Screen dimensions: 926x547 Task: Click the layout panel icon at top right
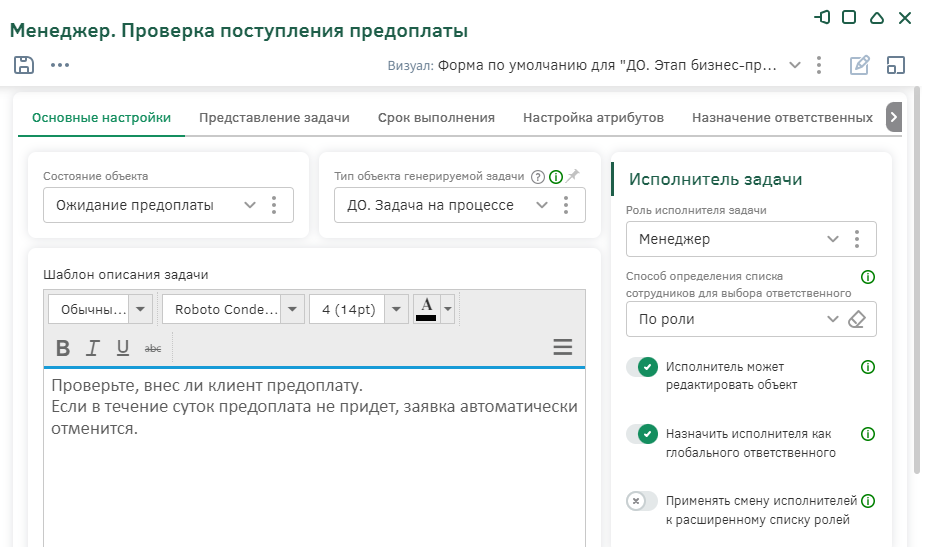895,65
